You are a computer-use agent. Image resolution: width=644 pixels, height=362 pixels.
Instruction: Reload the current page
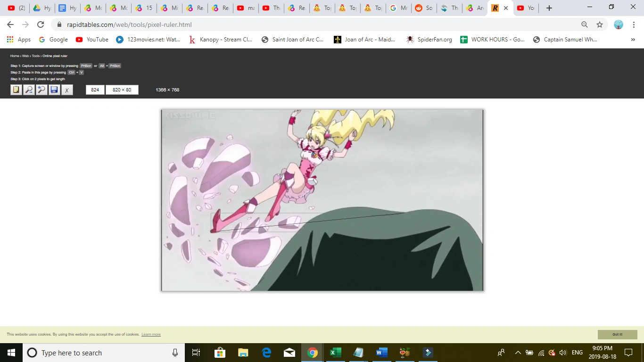[x=41, y=25]
